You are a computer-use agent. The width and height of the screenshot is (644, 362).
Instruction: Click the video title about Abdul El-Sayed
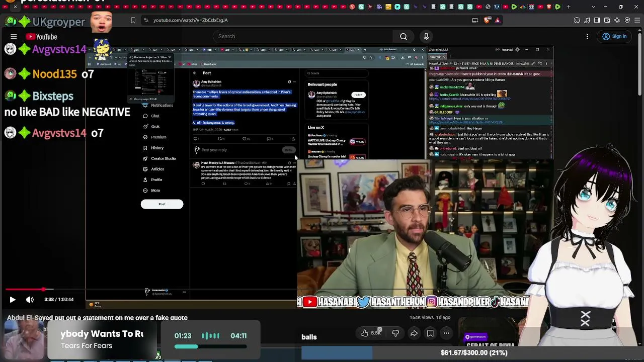point(97,318)
